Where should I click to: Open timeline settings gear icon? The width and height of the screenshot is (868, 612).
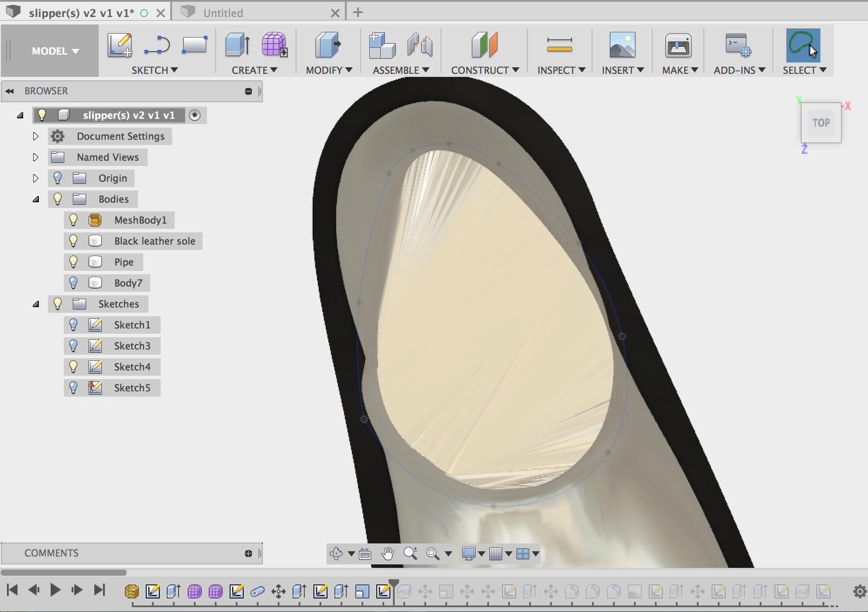coord(860,591)
